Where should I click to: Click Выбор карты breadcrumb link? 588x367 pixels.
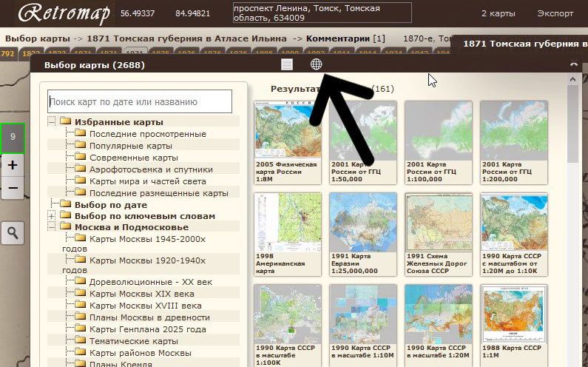[38, 38]
